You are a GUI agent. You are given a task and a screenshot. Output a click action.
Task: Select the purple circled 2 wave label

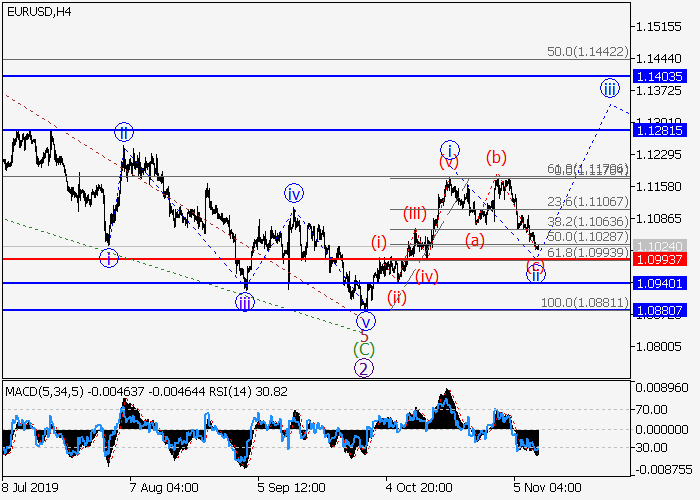click(365, 368)
